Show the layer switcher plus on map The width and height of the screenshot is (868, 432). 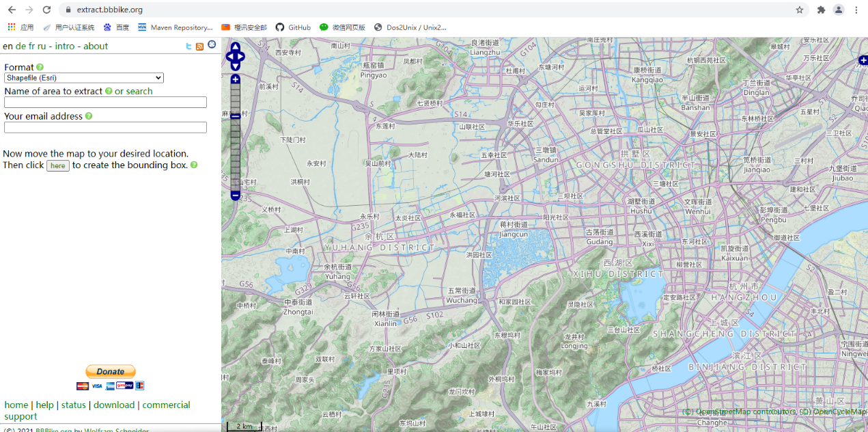click(864, 61)
